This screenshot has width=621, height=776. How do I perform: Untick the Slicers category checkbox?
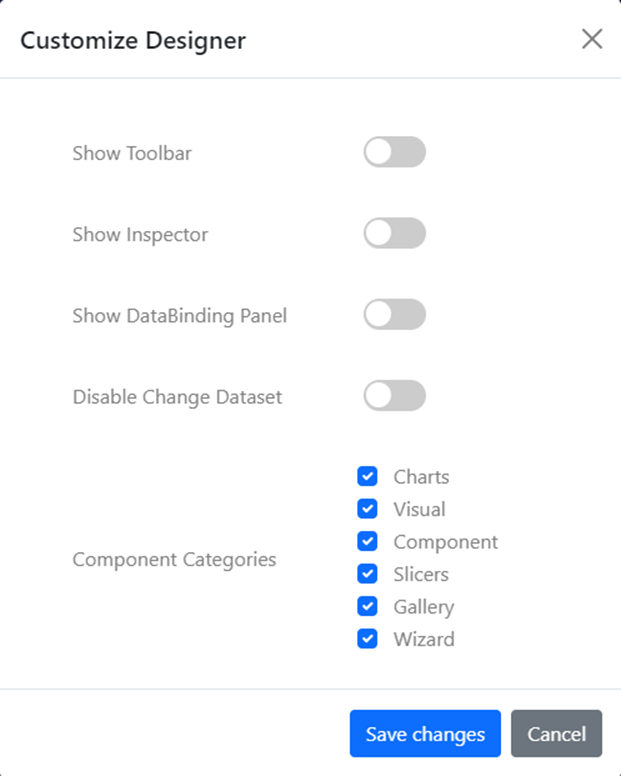click(367, 574)
